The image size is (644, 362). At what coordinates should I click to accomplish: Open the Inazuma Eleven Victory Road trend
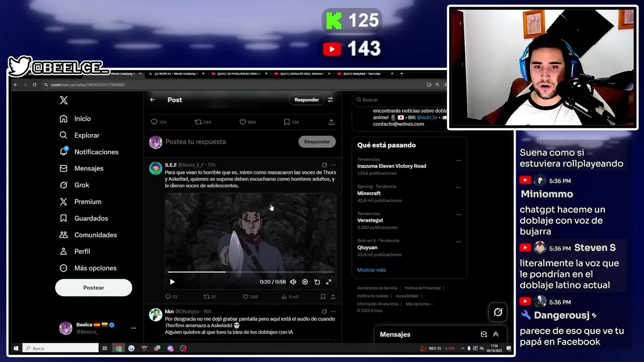click(391, 166)
